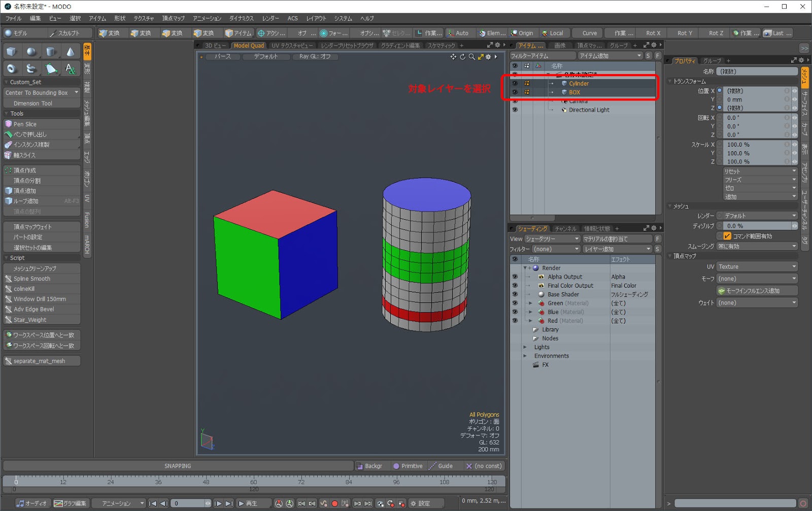Open the Center To Bounding Box dropdown

[42, 93]
